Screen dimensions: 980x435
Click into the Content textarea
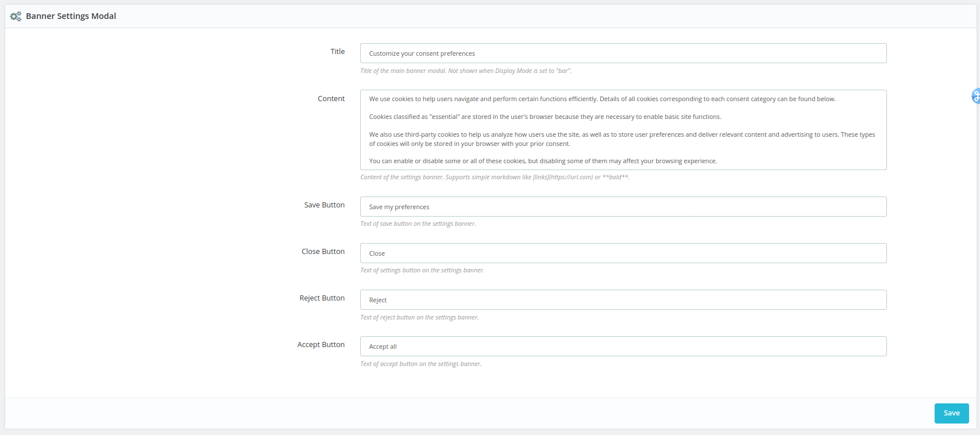pyautogui.click(x=623, y=130)
